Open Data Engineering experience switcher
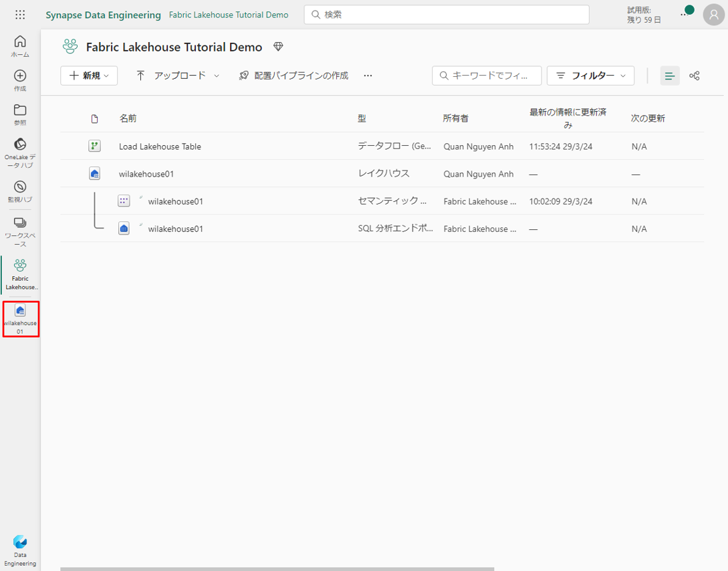This screenshot has height=571, width=728. [20, 551]
